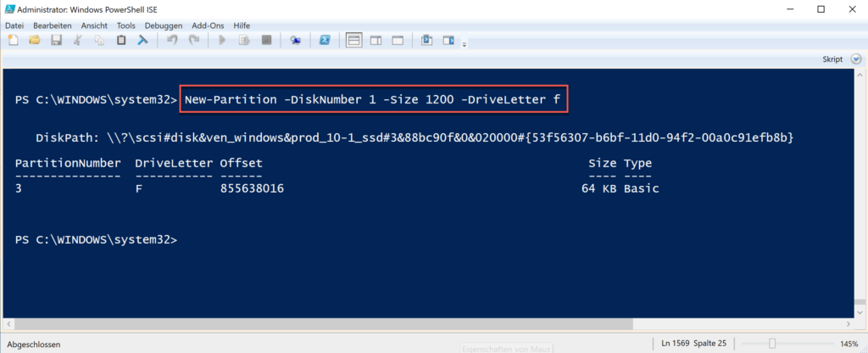Click the DriveLetter column header
The height and width of the screenshot is (353, 868).
pyautogui.click(x=174, y=164)
